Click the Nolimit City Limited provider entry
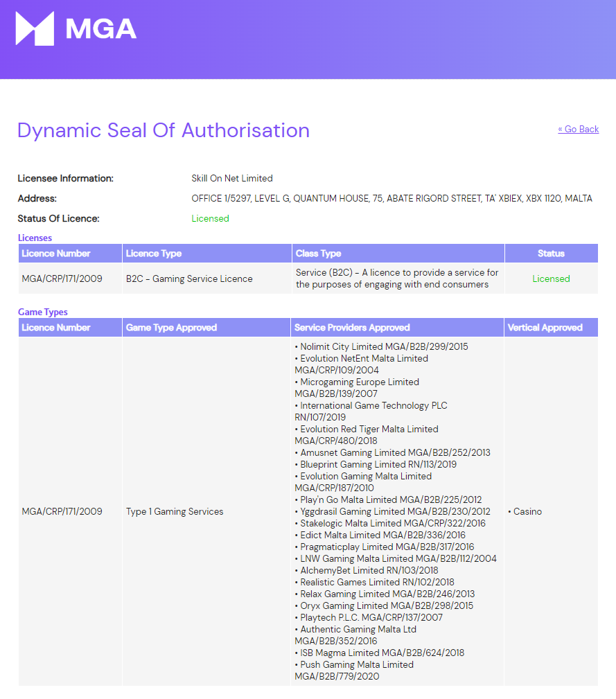Image resolution: width=616 pixels, height=699 pixels. coord(382,346)
